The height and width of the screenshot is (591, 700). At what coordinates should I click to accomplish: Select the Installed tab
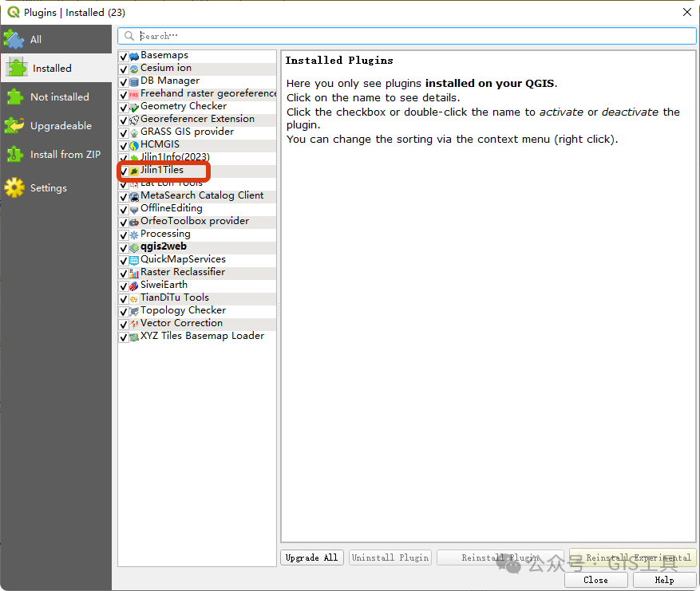(56, 68)
